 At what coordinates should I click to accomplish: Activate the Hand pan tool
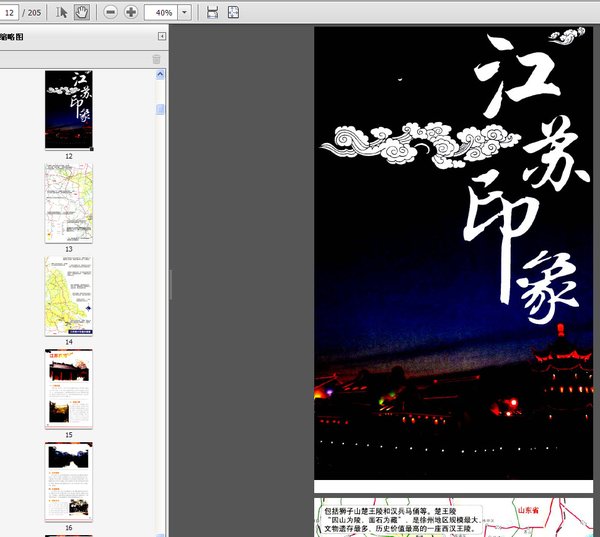click(82, 12)
